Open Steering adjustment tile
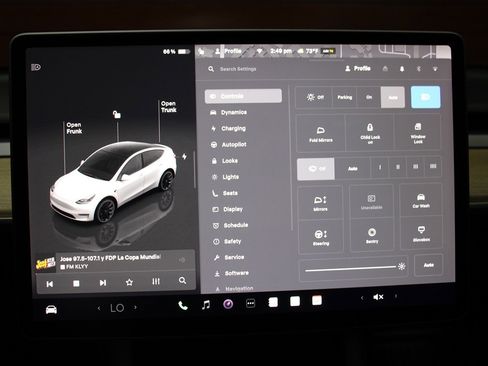488x366 pixels. [x=321, y=237]
